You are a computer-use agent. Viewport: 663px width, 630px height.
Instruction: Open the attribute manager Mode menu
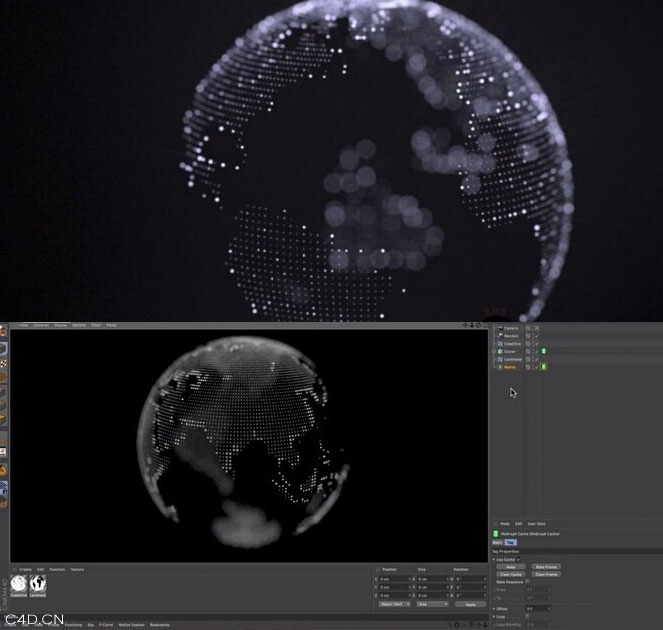point(505,524)
